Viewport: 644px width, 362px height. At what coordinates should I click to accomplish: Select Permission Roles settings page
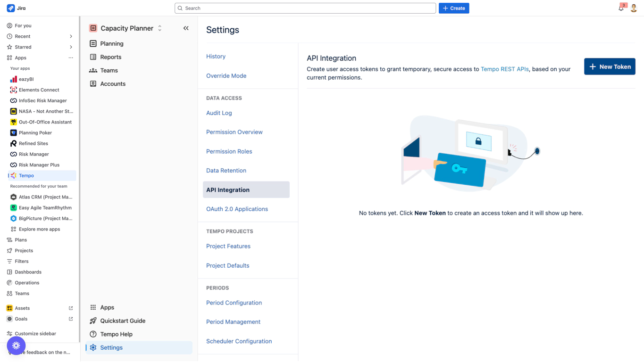click(x=229, y=151)
